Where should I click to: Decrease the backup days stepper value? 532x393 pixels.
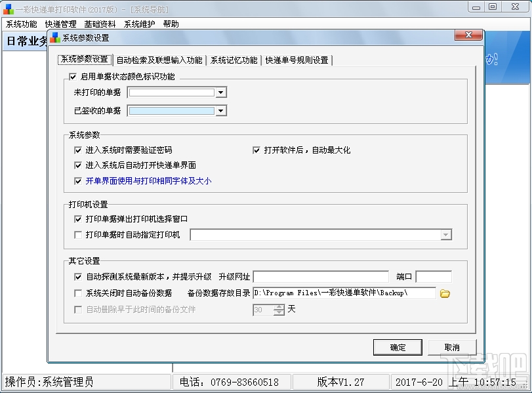[x=279, y=312]
